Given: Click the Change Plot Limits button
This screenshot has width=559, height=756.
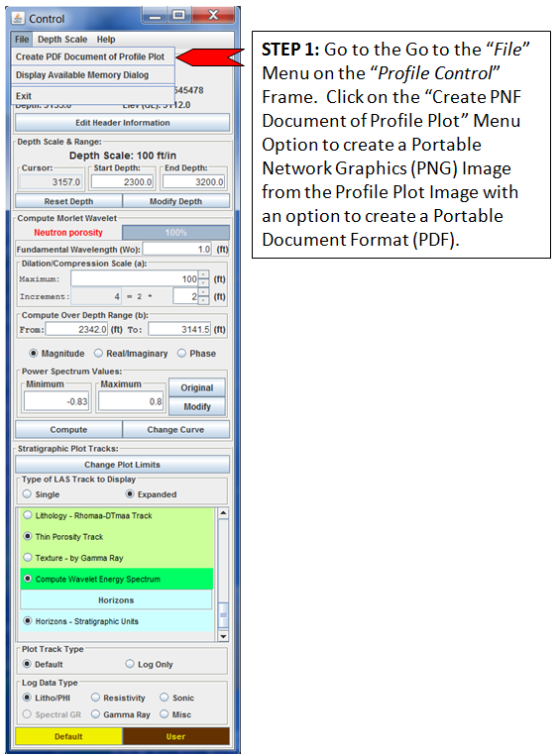Looking at the screenshot, I should point(123,465).
